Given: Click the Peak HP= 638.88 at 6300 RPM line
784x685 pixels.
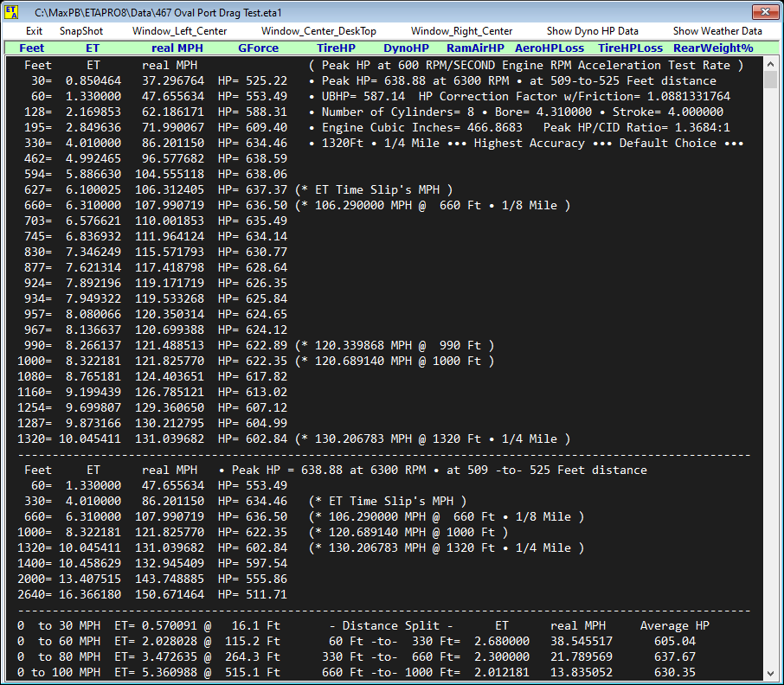Looking at the screenshot, I should click(512, 81).
